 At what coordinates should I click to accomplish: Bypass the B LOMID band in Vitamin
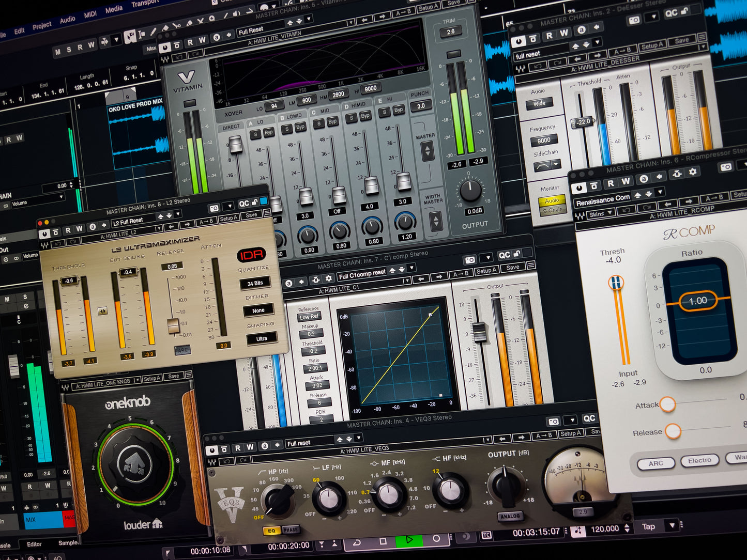click(x=300, y=127)
